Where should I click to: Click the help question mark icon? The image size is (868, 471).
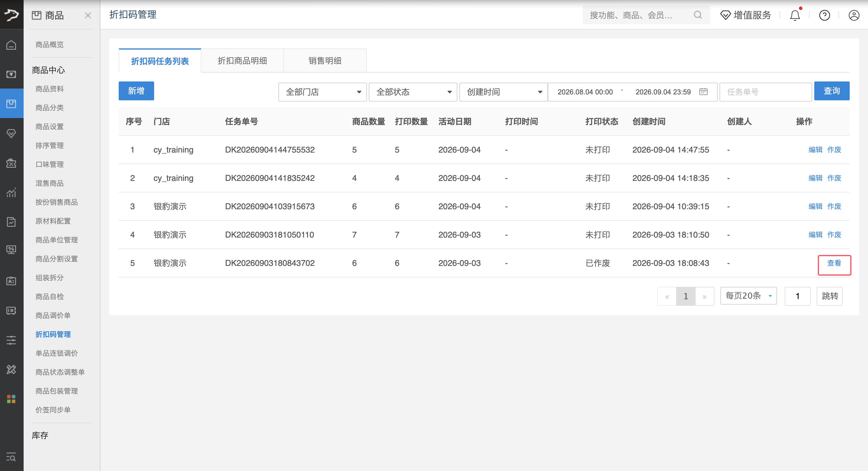click(x=825, y=15)
